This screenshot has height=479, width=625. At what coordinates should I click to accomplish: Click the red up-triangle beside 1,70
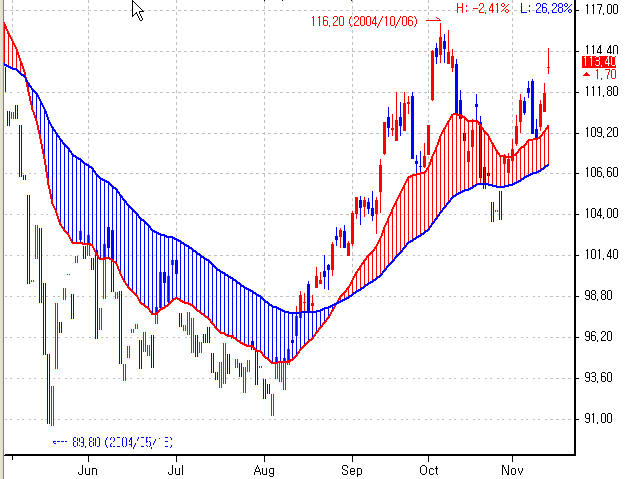(585, 75)
